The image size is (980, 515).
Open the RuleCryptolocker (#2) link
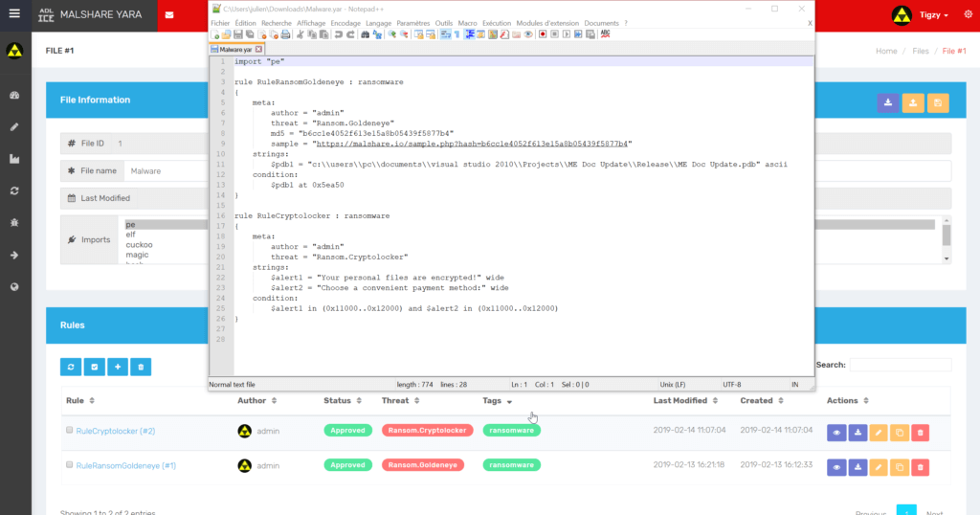tap(115, 431)
